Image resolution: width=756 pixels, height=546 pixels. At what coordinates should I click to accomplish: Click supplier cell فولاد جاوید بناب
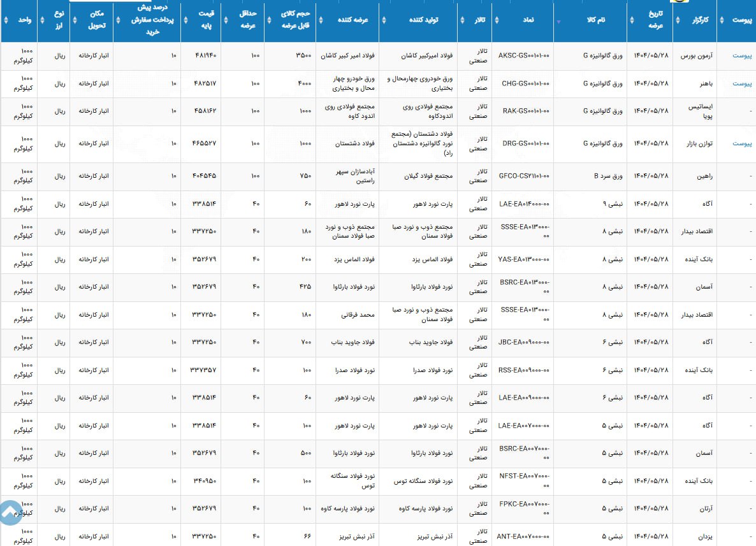pyautogui.click(x=353, y=343)
